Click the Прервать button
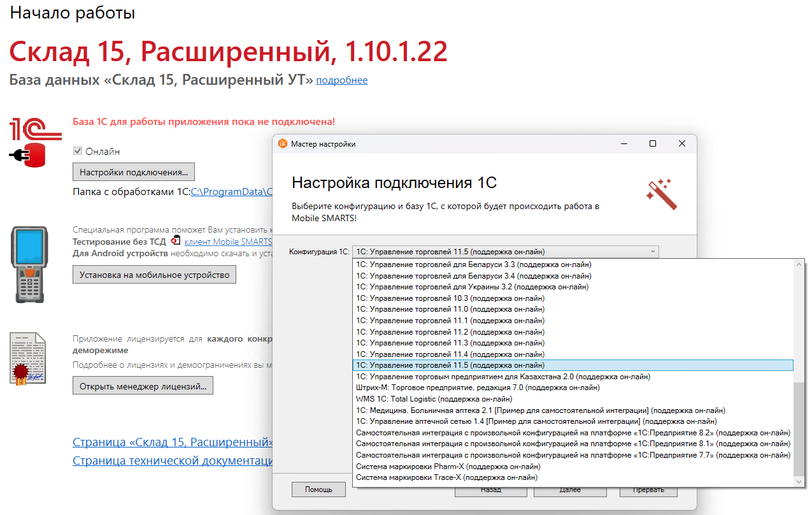This screenshot has width=812, height=515. pos(648,489)
